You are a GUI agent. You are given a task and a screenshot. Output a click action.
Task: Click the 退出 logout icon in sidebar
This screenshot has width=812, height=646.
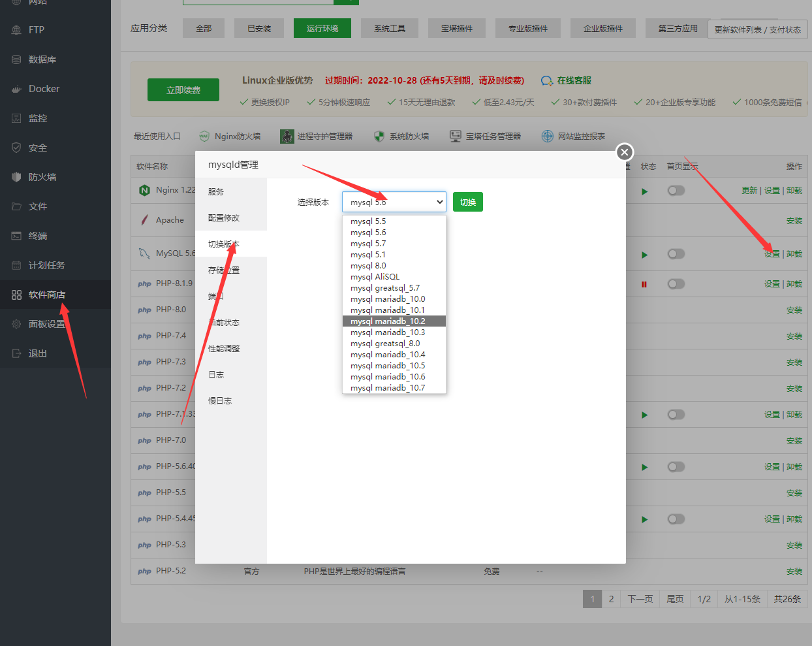pos(16,353)
